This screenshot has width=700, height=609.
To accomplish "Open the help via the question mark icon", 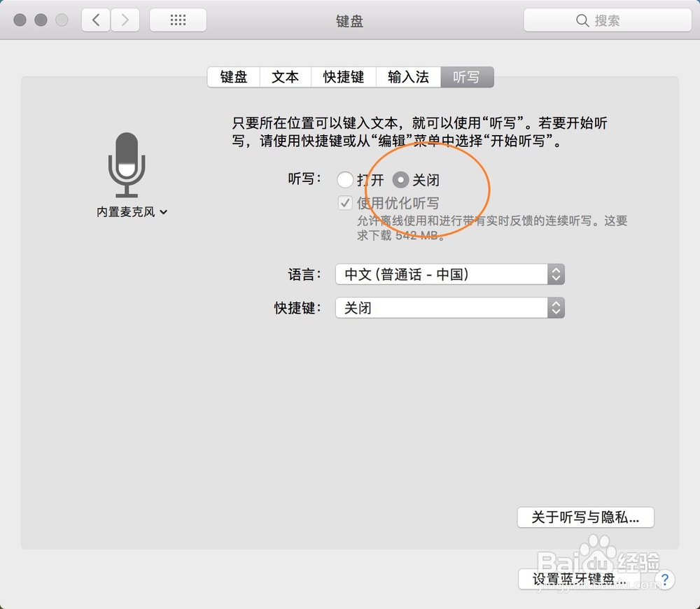I will (x=664, y=580).
